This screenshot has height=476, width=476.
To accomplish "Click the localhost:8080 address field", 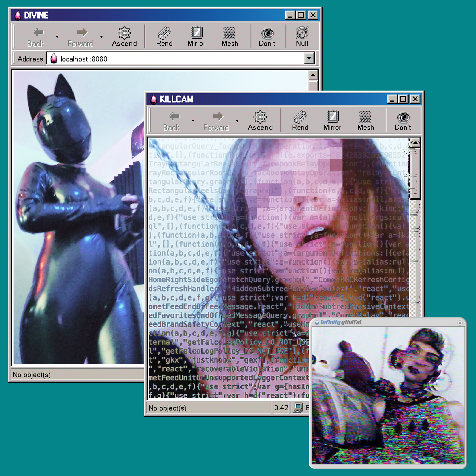I will tap(175, 59).
